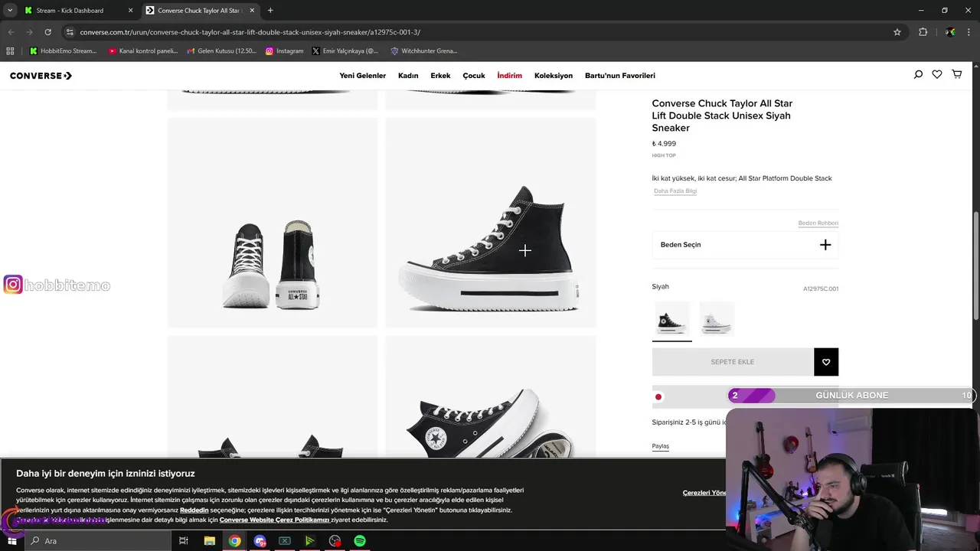Open the Yeni Gelenler menu

(x=363, y=76)
